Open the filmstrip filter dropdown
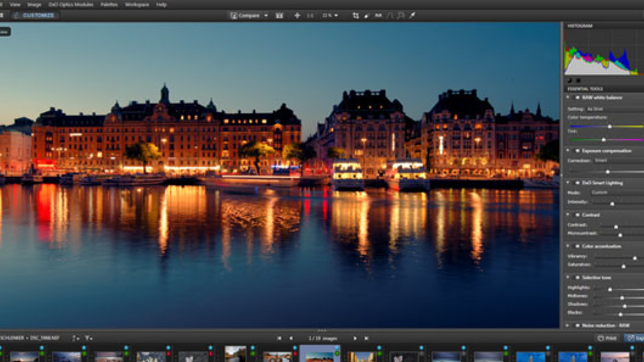 point(89,338)
